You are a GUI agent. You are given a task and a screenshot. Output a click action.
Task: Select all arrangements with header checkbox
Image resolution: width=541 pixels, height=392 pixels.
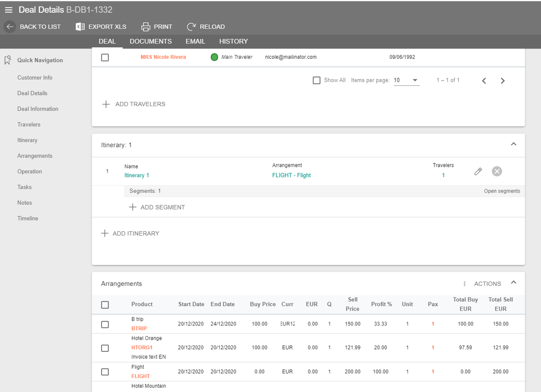click(x=105, y=305)
